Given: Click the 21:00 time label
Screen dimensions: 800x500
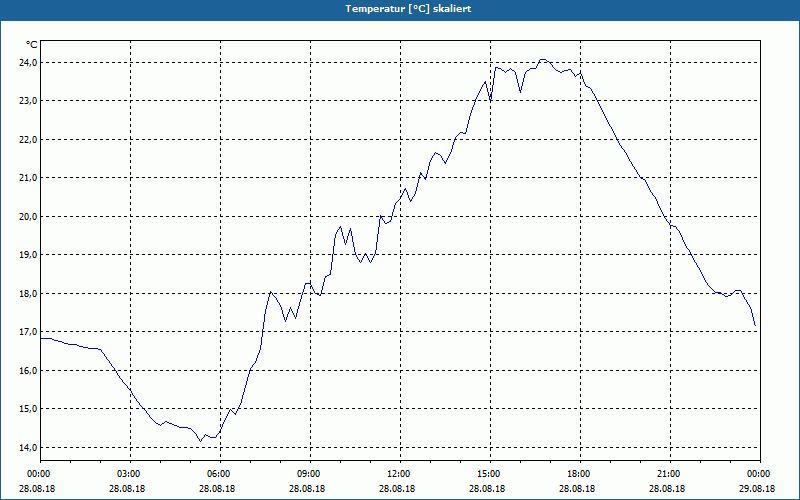Looking at the screenshot, I should coord(668,474).
